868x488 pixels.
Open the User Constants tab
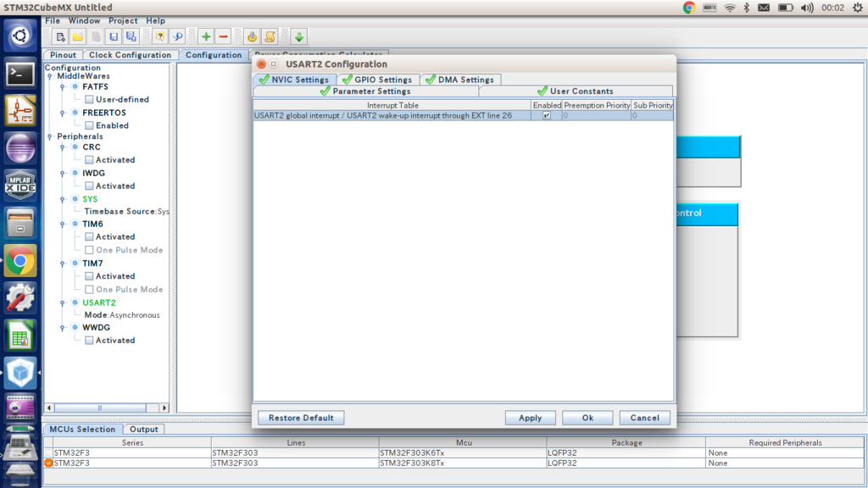tap(576, 91)
